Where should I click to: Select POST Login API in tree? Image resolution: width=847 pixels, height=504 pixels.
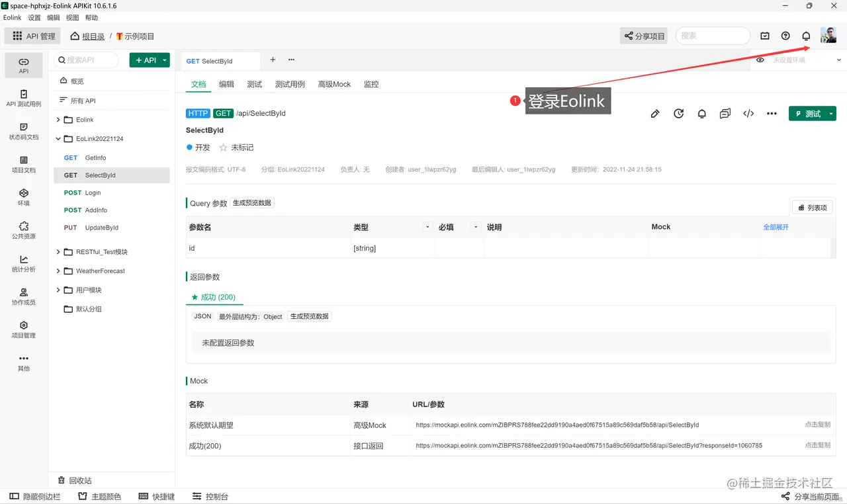tap(111, 192)
